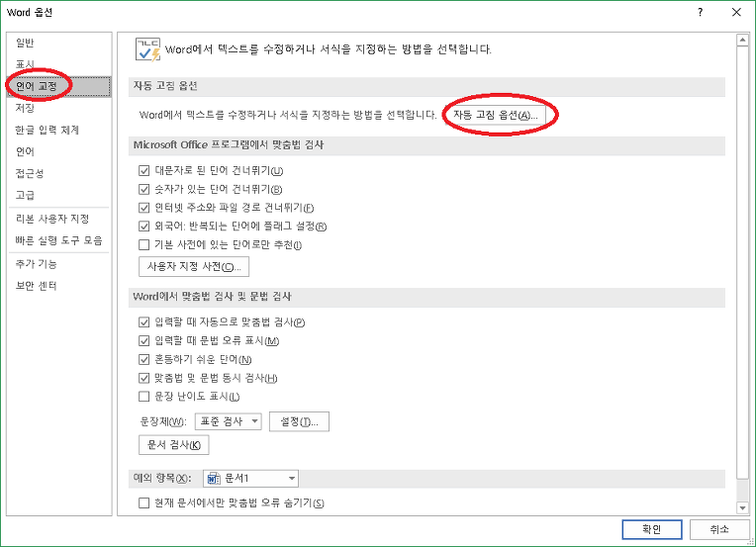Image resolution: width=756 pixels, height=547 pixels.
Task: Click the proofing checkmark icon at top
Action: point(147,49)
